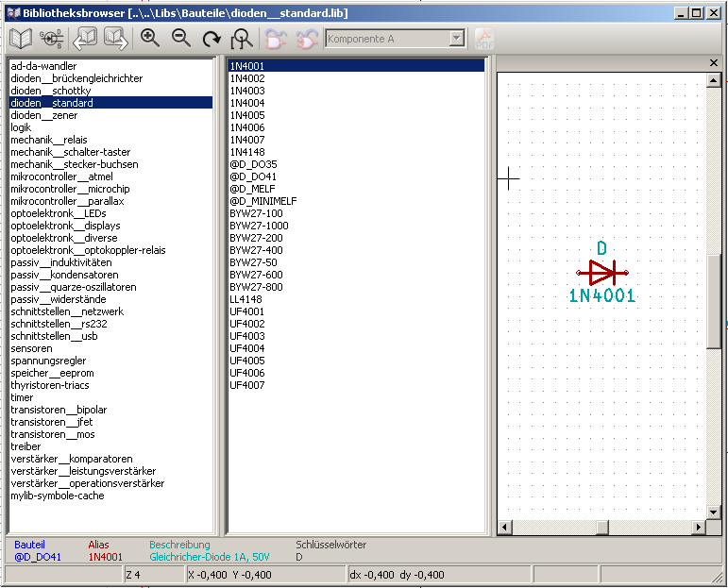Click the select library book icon
The image size is (728, 588).
coord(21,39)
